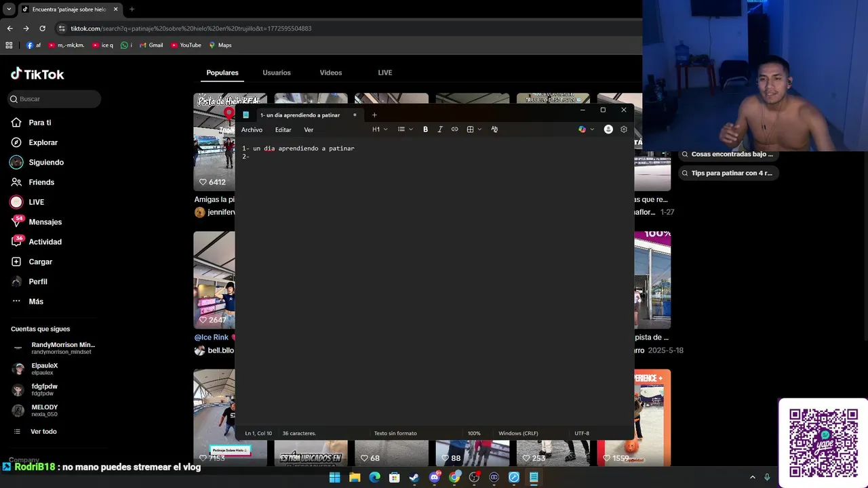Expand the Copilot dropdown arrow
The height and width of the screenshot is (488, 868).
(x=592, y=129)
